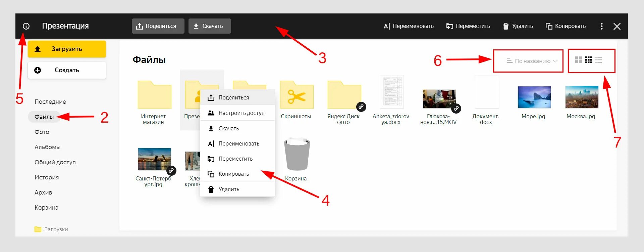The height and width of the screenshot is (252, 644).
Task: Open Альбомы in the sidebar
Action: pyautogui.click(x=47, y=147)
